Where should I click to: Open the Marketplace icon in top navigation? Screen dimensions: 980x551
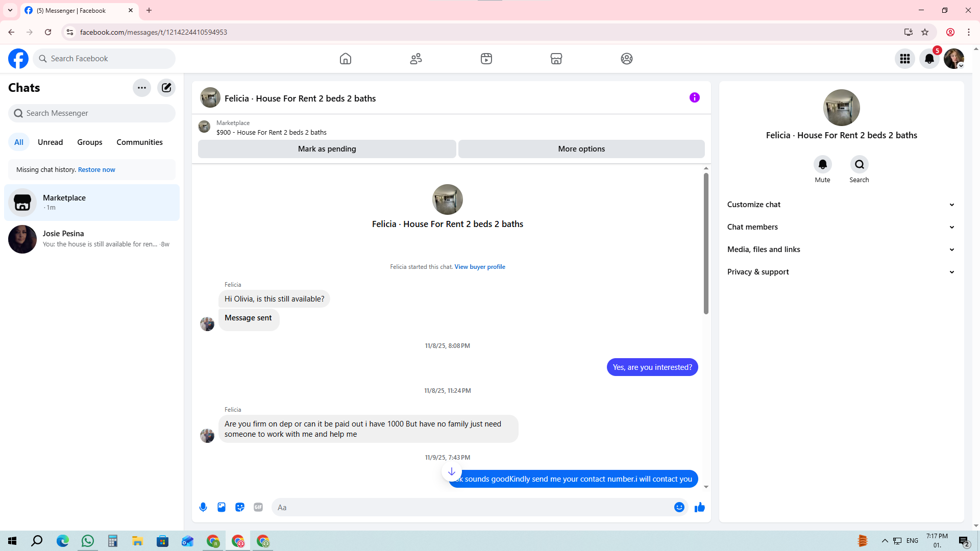coord(556,59)
